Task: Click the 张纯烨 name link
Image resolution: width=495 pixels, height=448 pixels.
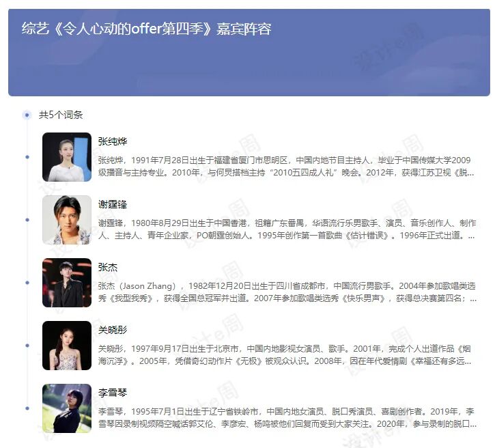Action: tap(113, 141)
